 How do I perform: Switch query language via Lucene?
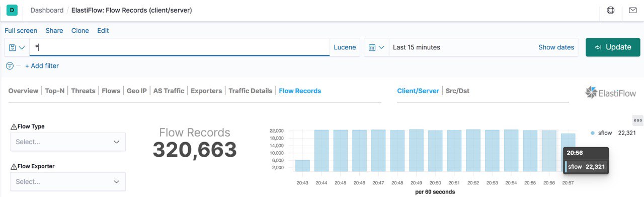pos(345,47)
